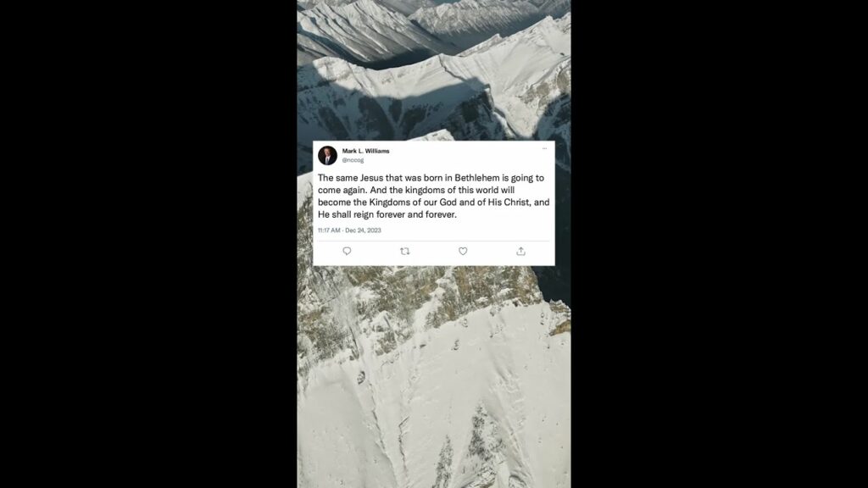Click the word Jesus in the tweet
868x488 pixels.
pyautogui.click(x=371, y=178)
